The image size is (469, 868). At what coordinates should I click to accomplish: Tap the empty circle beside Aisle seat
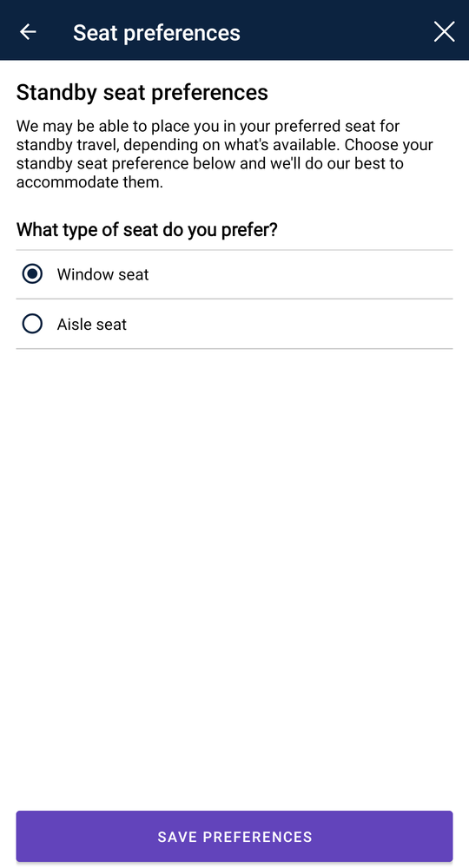pyautogui.click(x=32, y=324)
